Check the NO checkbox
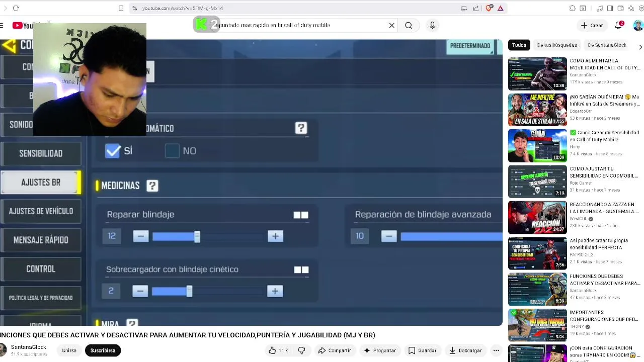The width and height of the screenshot is (644, 362). (x=172, y=151)
